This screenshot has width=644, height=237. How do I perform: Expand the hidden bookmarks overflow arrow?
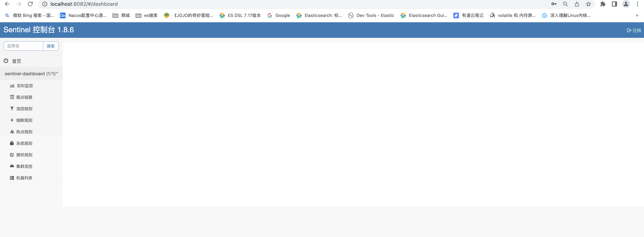click(637, 15)
